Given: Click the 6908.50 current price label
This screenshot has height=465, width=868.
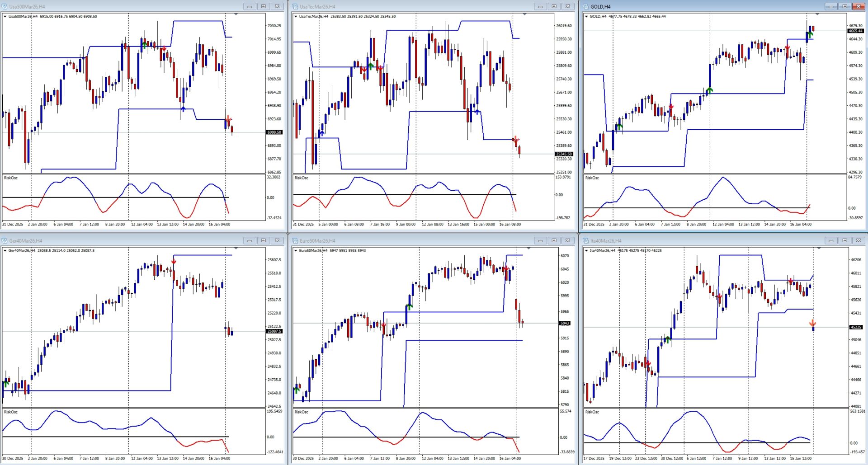Looking at the screenshot, I should [274, 132].
